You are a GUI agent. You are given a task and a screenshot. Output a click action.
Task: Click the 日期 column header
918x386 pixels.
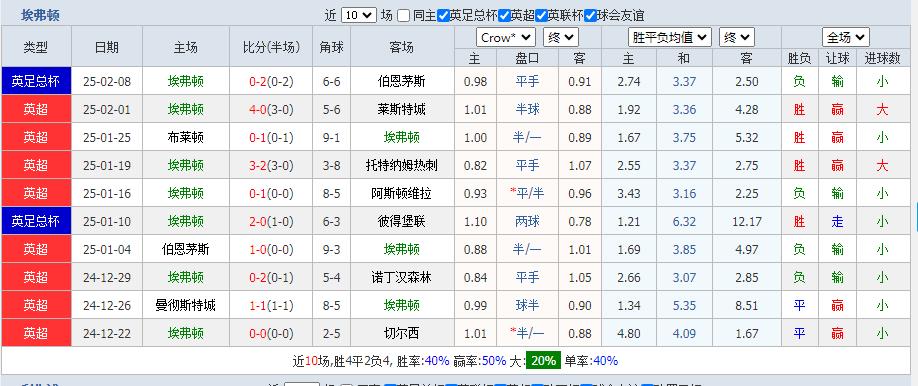(107, 47)
